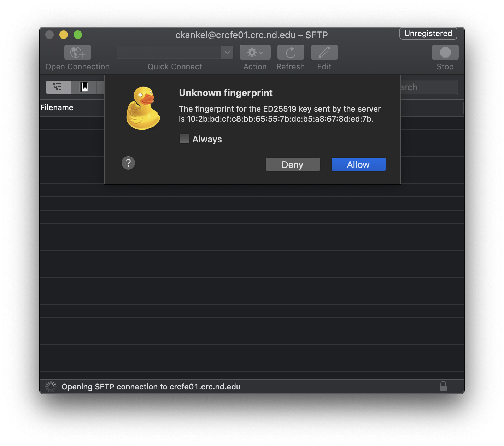The width and height of the screenshot is (504, 446).
Task: Click the help question mark button
Action: tap(128, 163)
